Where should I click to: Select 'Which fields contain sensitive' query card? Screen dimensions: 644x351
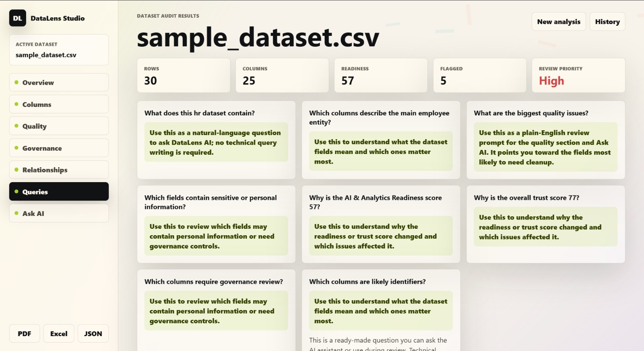click(x=216, y=224)
